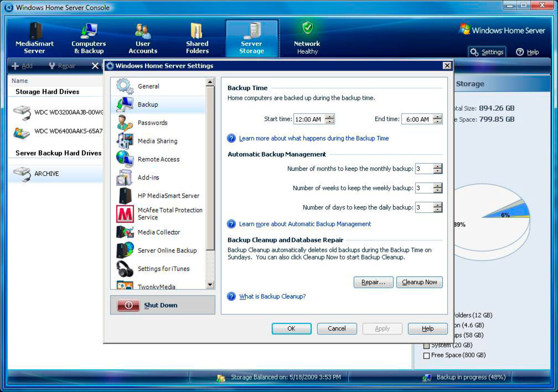Click the weekly backup weeks field
The image size is (558, 392).
pyautogui.click(x=424, y=188)
